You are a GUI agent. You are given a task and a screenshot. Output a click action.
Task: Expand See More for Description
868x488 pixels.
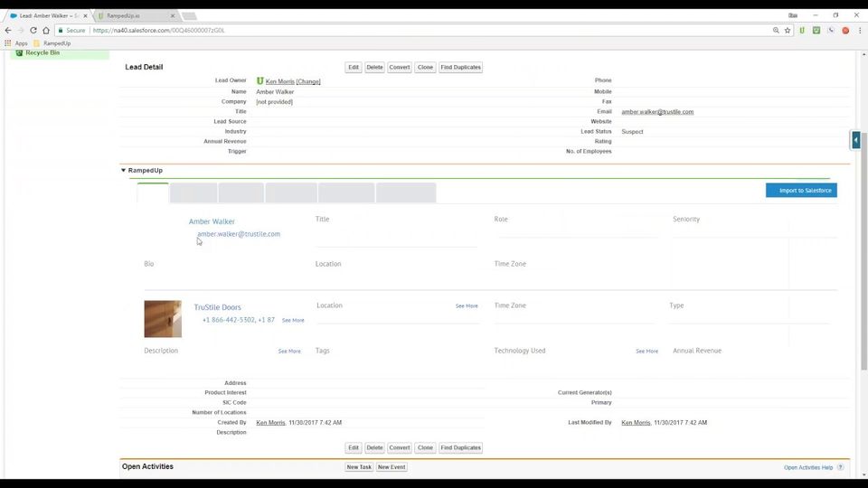289,352
